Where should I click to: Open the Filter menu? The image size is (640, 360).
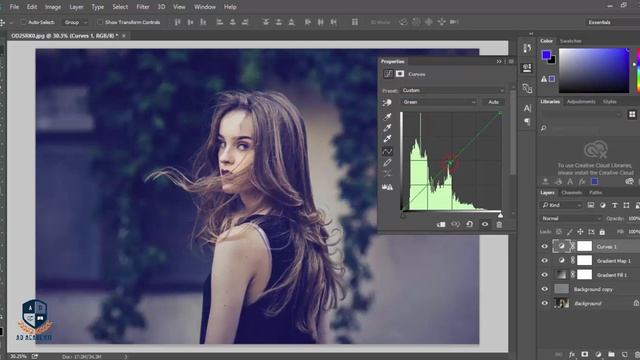tap(142, 7)
